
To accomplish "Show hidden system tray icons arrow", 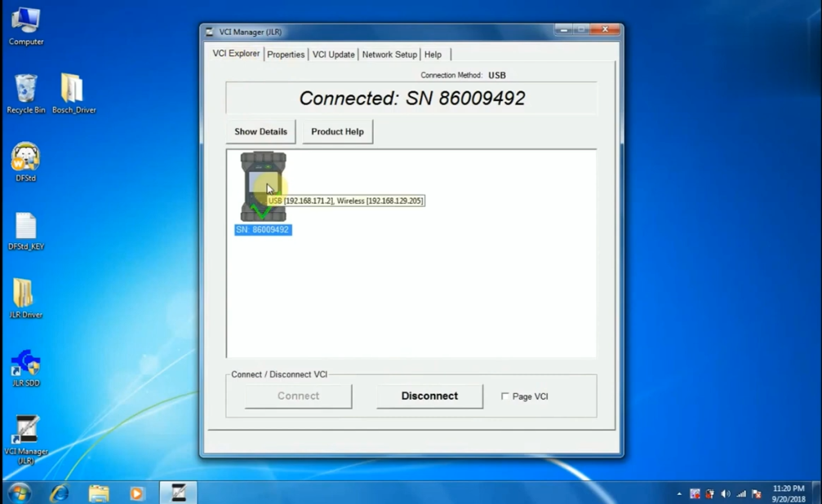I will click(679, 493).
